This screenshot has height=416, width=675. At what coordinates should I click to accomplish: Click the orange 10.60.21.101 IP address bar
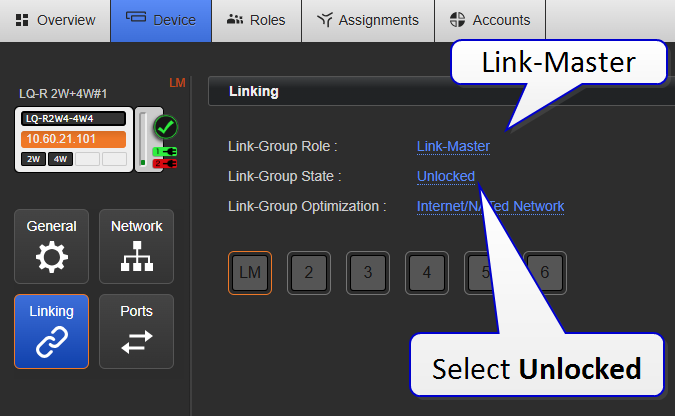coord(73,139)
